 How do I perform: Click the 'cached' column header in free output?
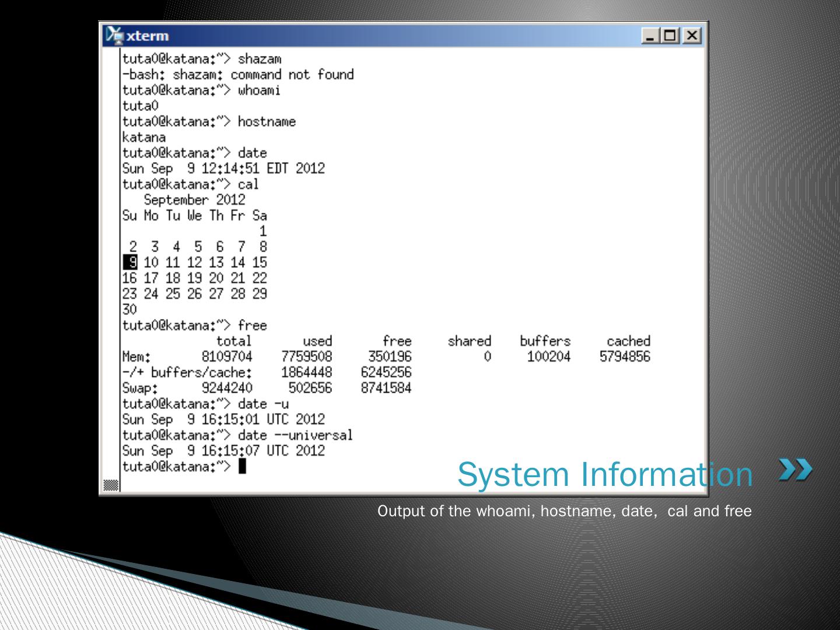(x=628, y=341)
